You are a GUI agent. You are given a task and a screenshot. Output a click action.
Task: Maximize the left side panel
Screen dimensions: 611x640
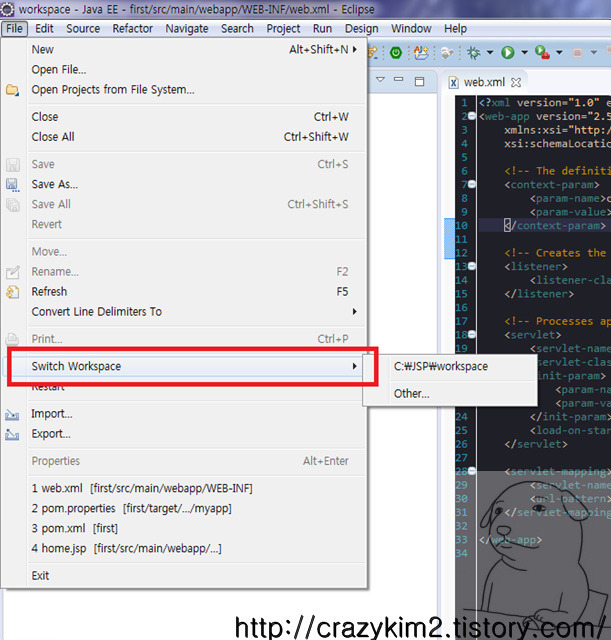[x=419, y=81]
